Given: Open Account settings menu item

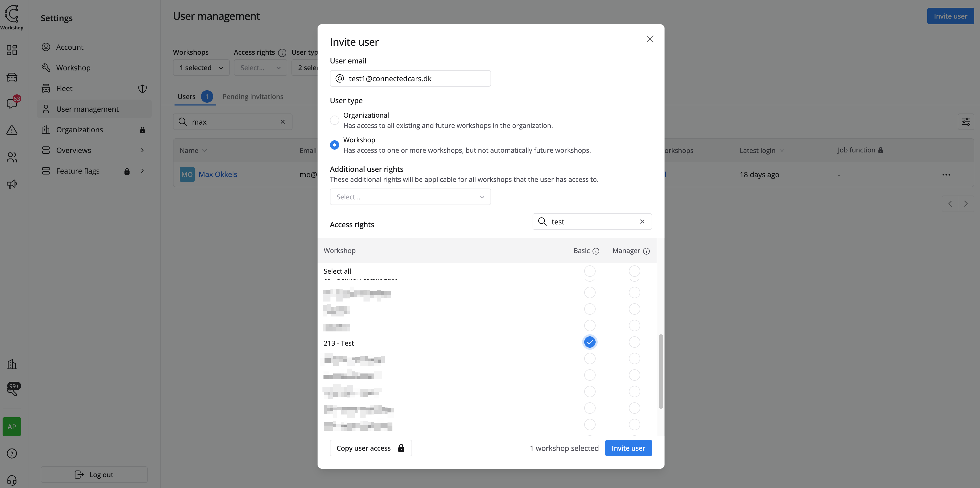Looking at the screenshot, I should pos(70,47).
